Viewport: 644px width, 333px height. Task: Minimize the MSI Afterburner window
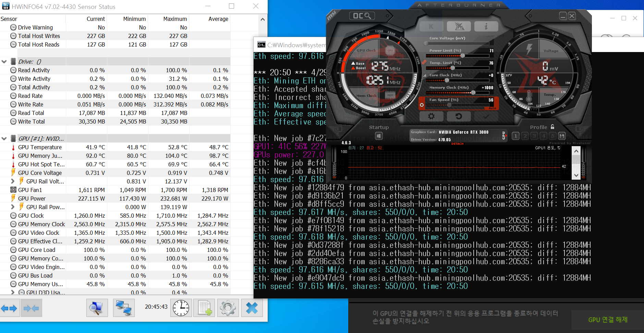pyautogui.click(x=563, y=16)
